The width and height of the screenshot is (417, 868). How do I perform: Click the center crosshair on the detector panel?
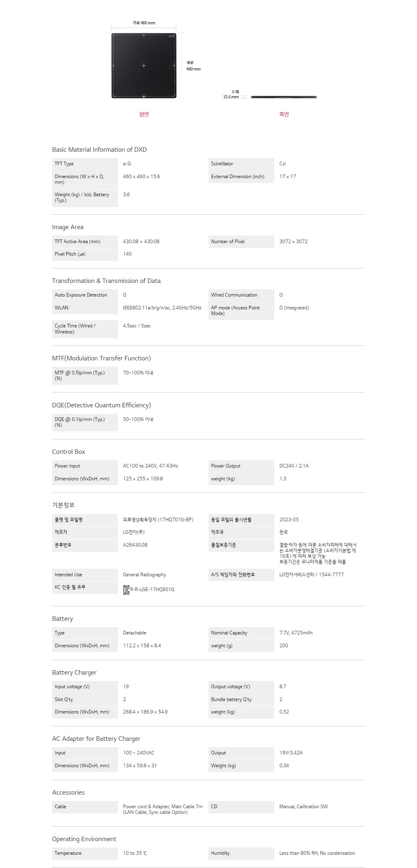(x=144, y=65)
